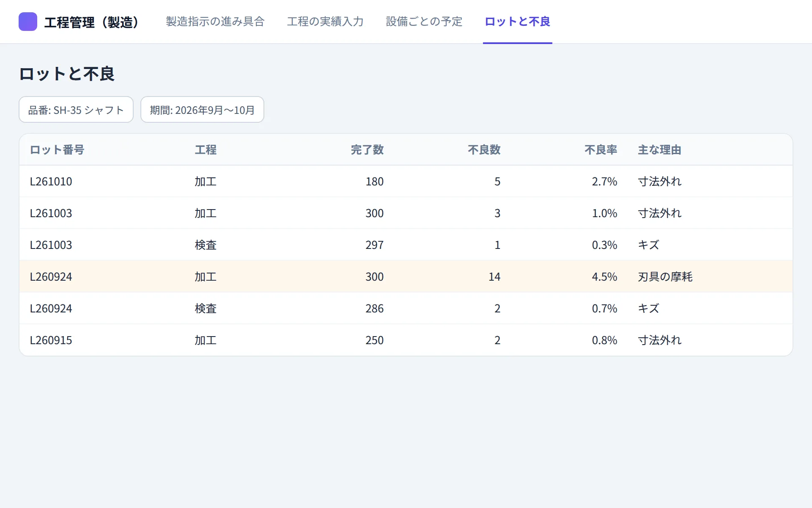Sort by 完了数 column header
The height and width of the screenshot is (508, 812).
(x=367, y=150)
